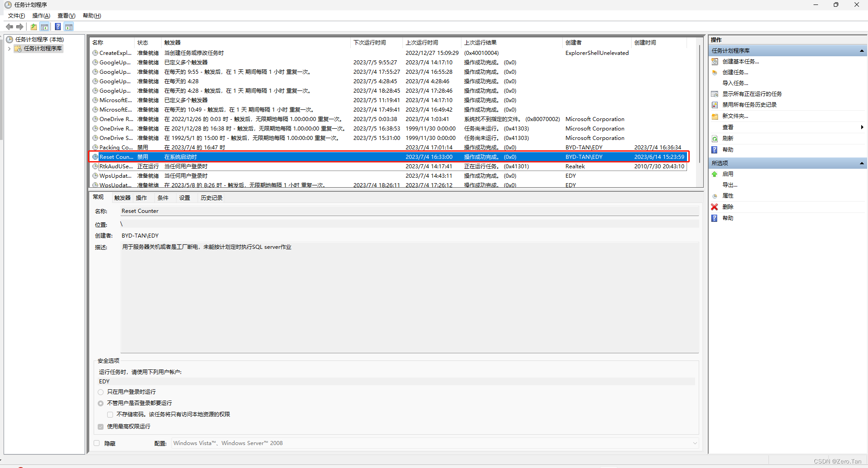Click the 显示所有正在运行的任务 icon
The image size is (868, 468).
714,94
